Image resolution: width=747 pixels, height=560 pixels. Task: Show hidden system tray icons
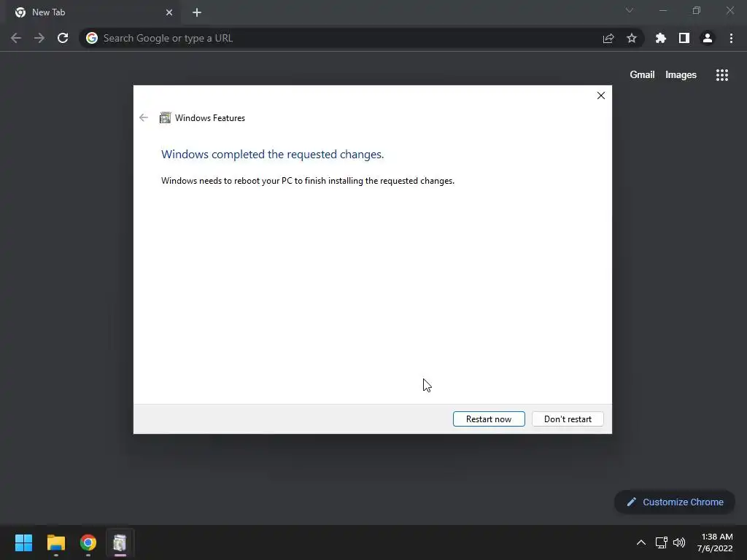(x=641, y=542)
